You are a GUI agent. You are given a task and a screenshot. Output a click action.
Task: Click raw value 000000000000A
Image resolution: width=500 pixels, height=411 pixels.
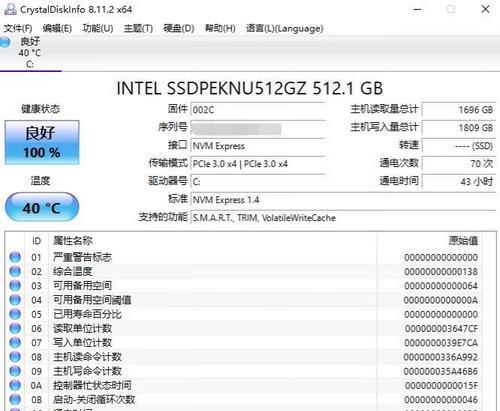point(441,300)
